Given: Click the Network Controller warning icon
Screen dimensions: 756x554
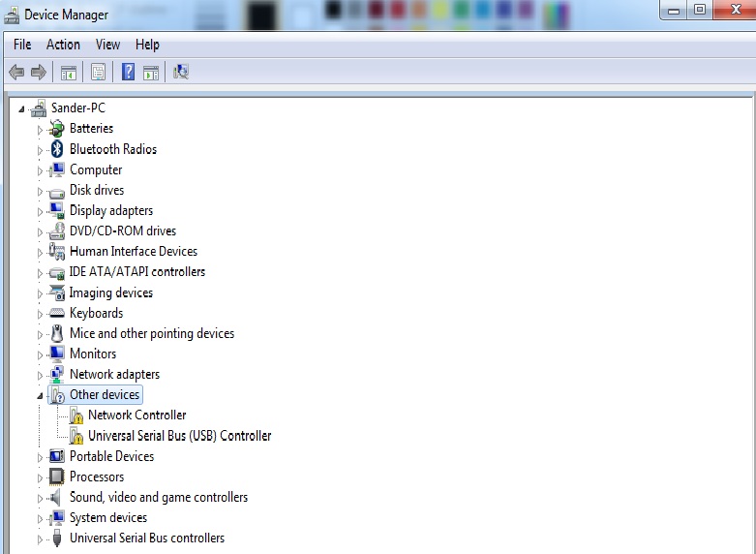Looking at the screenshot, I should coord(76,415).
